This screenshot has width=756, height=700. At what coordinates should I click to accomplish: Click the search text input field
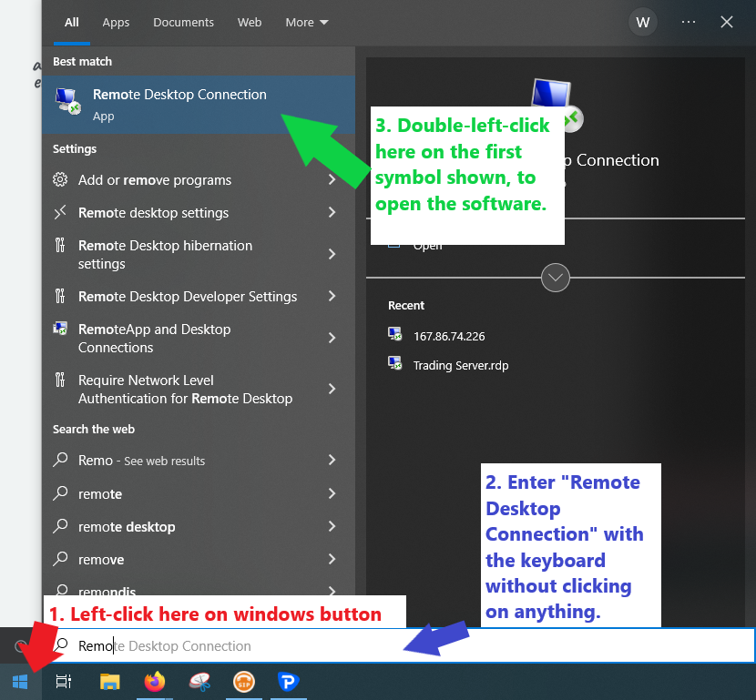[x=399, y=645]
